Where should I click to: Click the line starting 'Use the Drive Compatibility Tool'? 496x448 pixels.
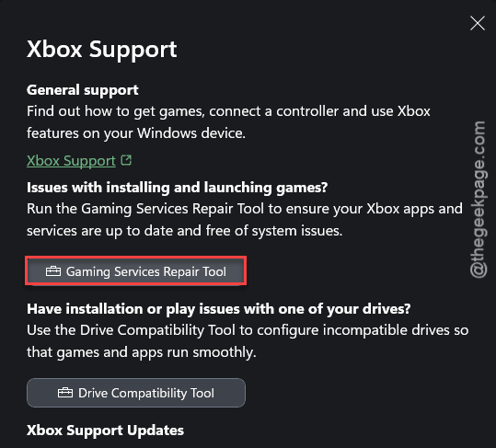click(x=248, y=330)
